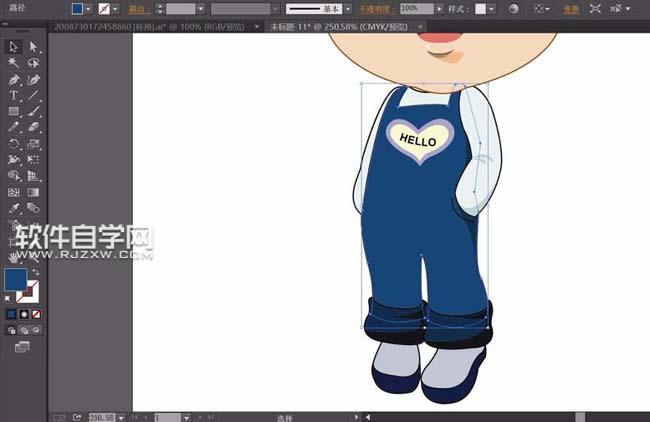Click the blue fill color swatch in toolbox

tap(16, 279)
